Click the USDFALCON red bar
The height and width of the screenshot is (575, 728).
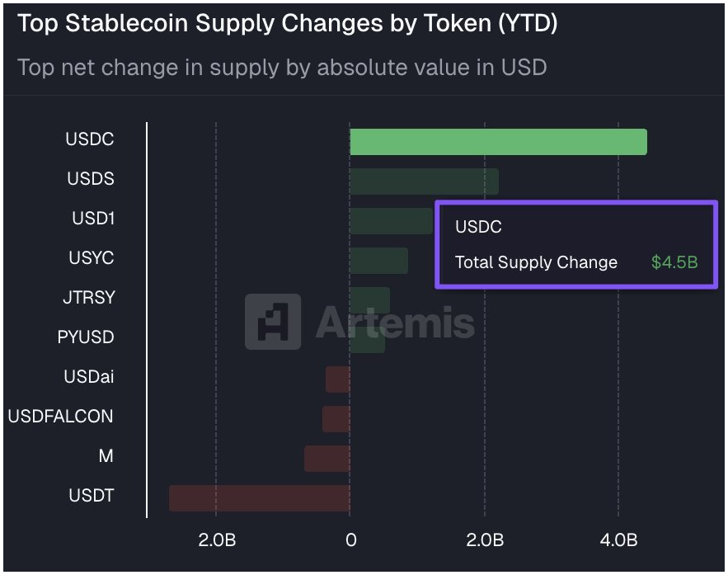(336, 419)
